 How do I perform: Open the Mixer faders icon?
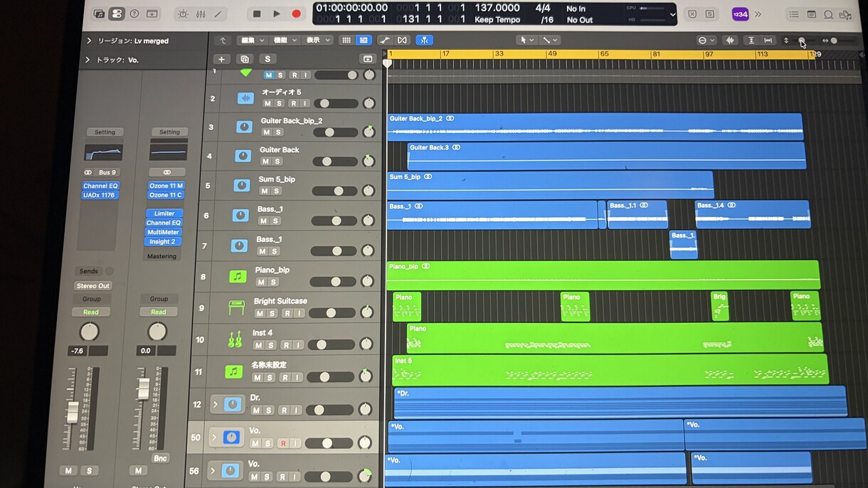click(201, 14)
